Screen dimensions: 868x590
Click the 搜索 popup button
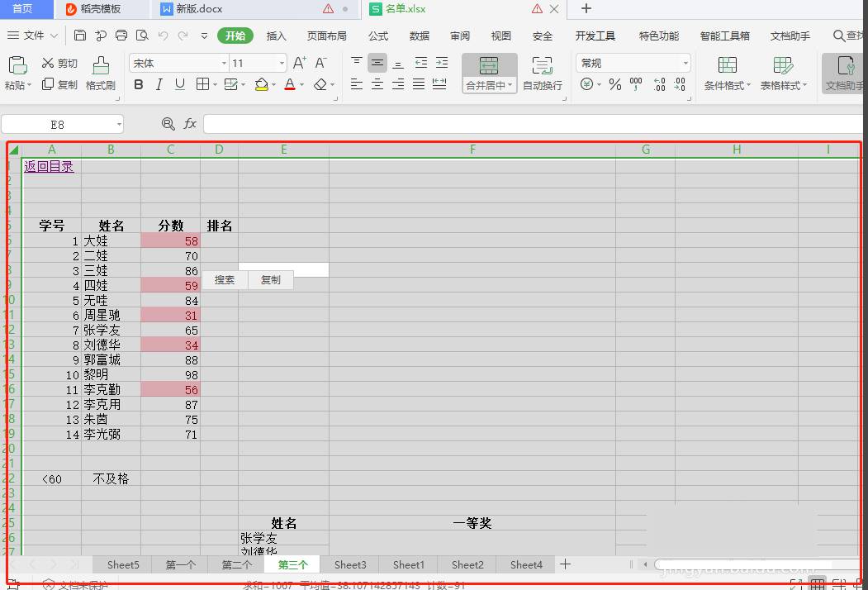pos(224,280)
